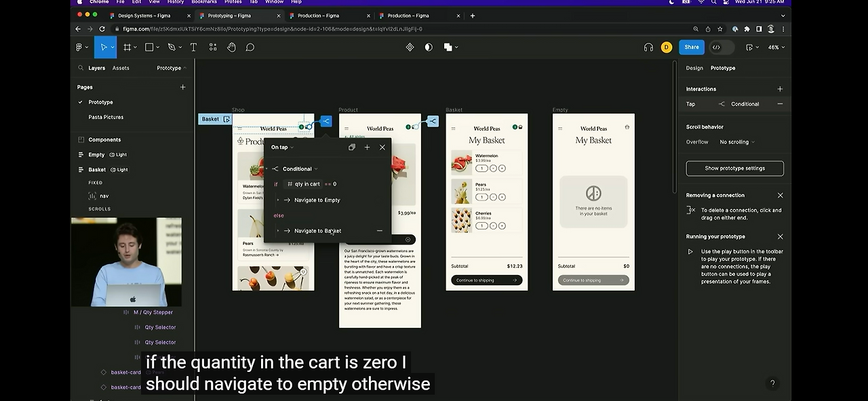Click the copy icon in interaction popup
The image size is (868, 401).
click(351, 147)
